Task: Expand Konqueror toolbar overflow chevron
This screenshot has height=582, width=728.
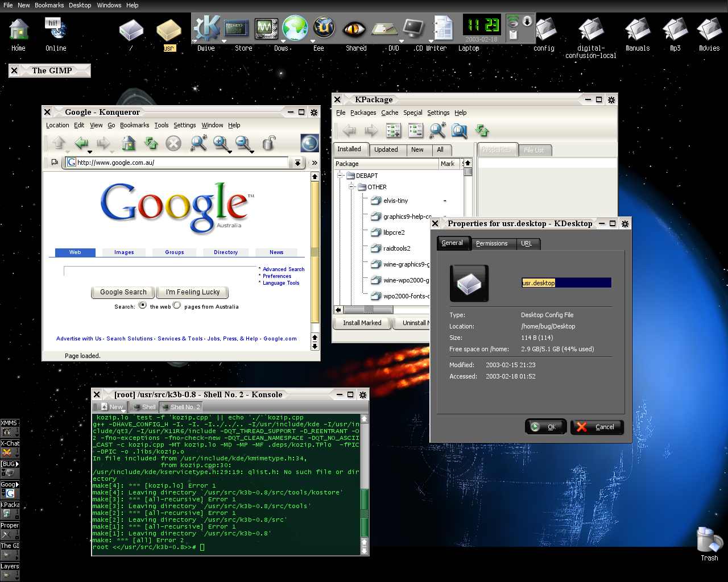Action: (x=314, y=163)
